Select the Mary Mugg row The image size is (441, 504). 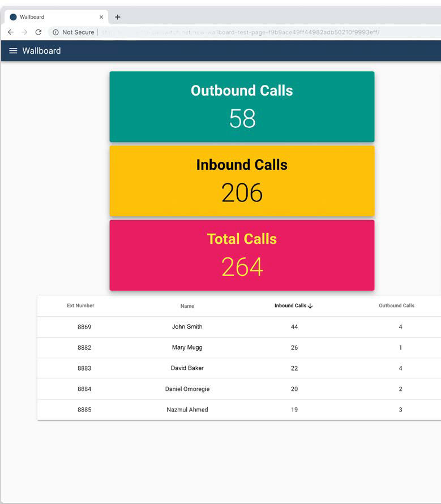click(187, 347)
